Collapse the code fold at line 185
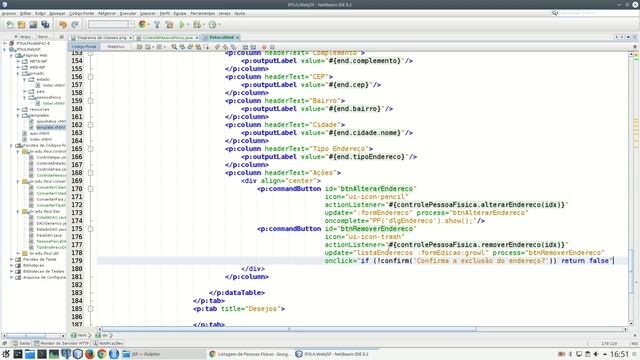The height and width of the screenshot is (360, 640). (90, 309)
